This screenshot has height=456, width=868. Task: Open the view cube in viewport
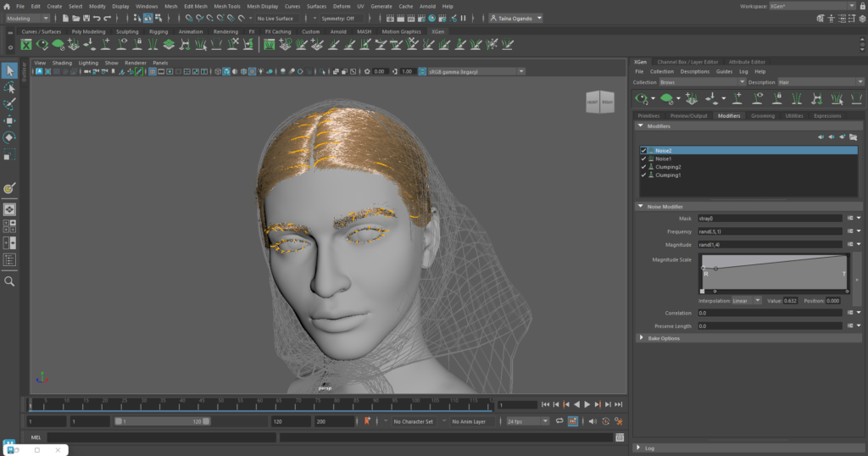(x=598, y=102)
